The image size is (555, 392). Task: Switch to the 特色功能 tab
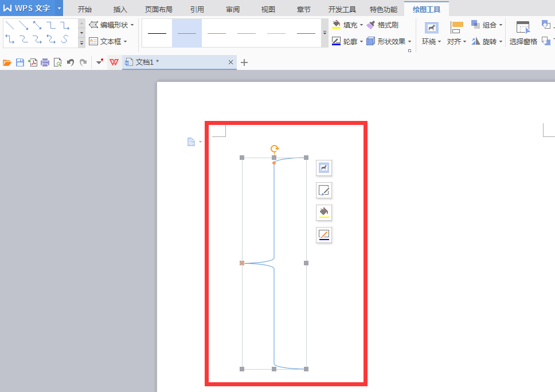384,10
